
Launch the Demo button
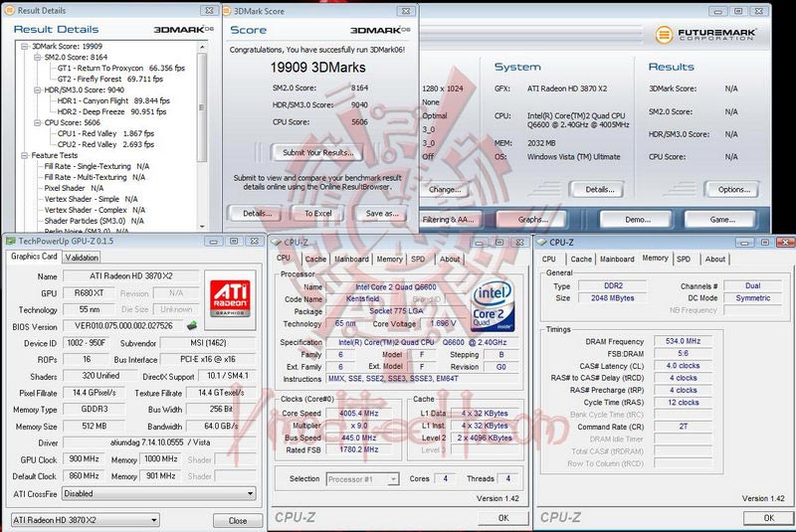point(638,220)
